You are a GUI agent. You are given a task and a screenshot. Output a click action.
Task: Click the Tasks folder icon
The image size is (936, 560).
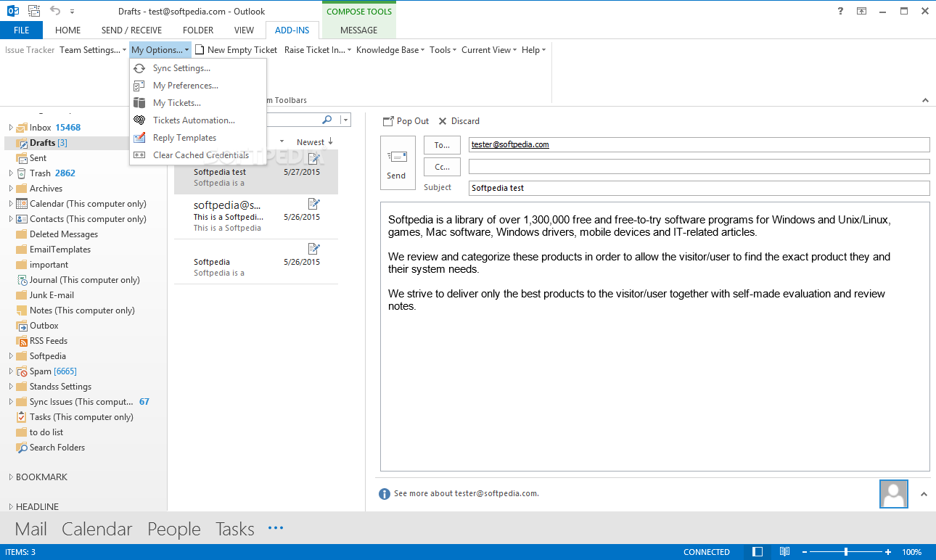point(22,417)
